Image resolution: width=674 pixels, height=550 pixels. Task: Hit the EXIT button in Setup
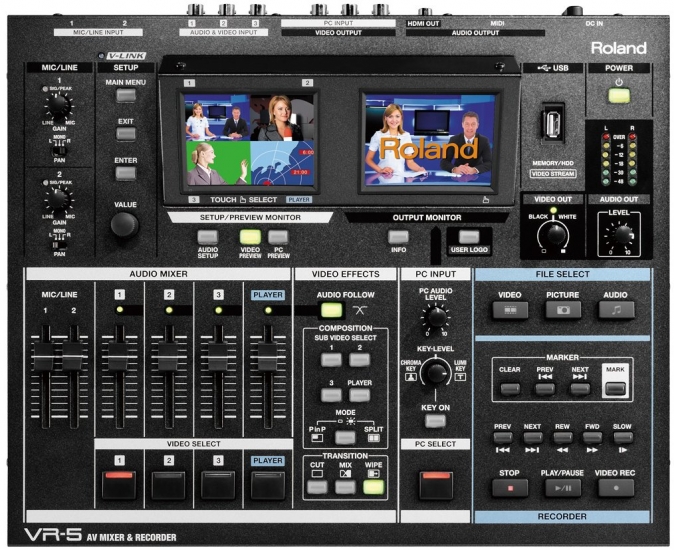[x=126, y=134]
